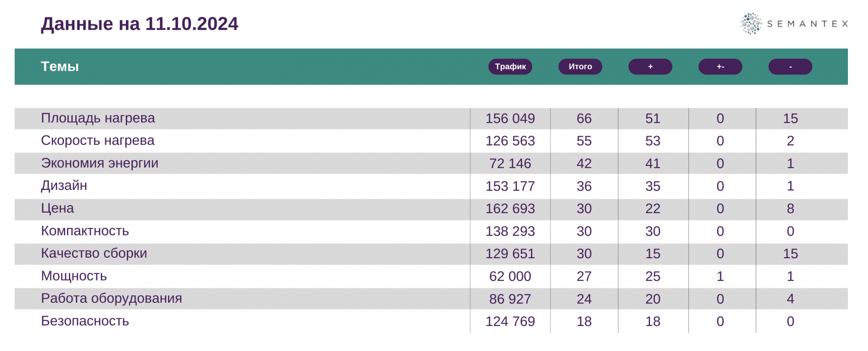This screenshot has width=868, height=351.
Task: Select the Качество сборки row label
Action: (x=94, y=253)
